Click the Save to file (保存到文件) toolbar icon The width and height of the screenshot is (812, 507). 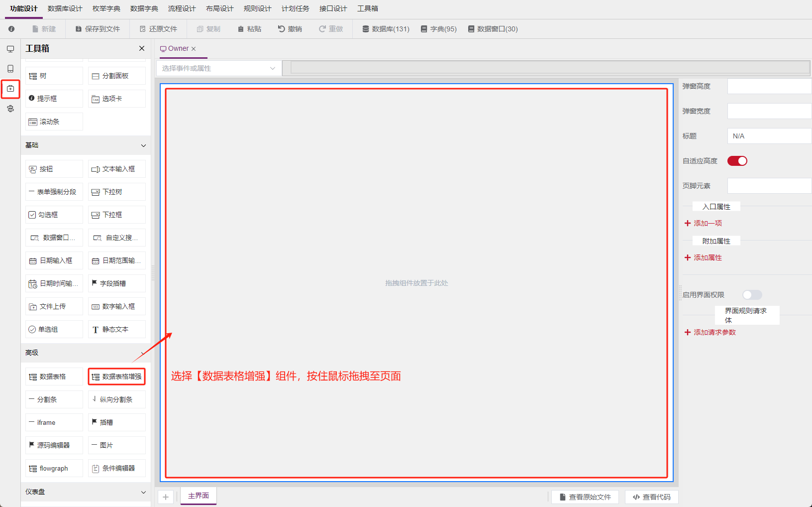79,29
